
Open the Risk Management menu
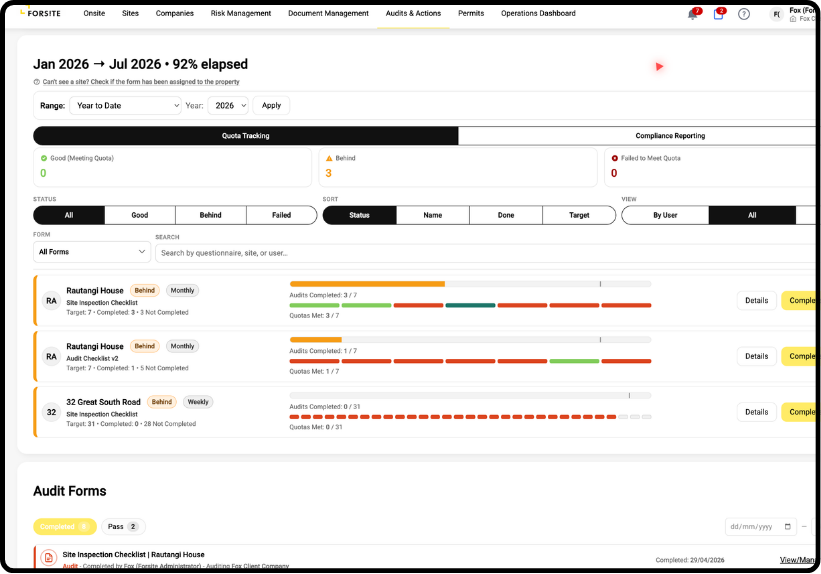[241, 13]
